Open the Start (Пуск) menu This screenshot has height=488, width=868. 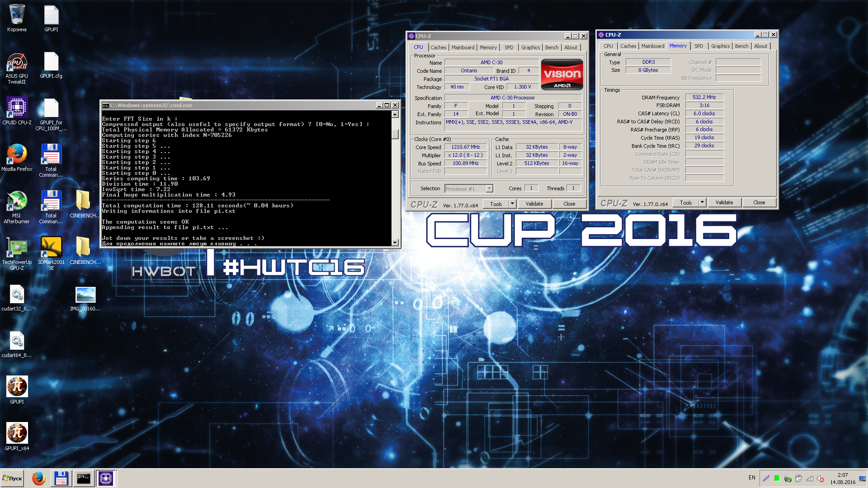pyautogui.click(x=12, y=479)
